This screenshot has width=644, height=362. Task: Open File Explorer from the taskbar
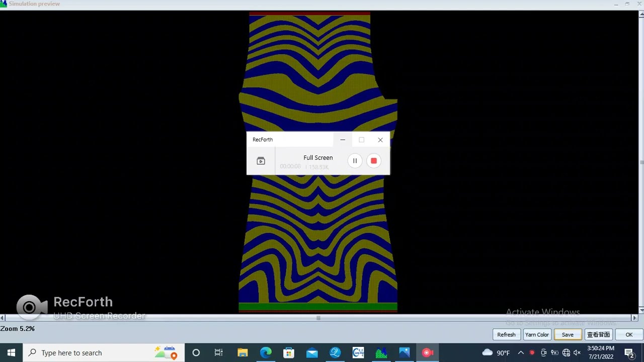tap(243, 353)
